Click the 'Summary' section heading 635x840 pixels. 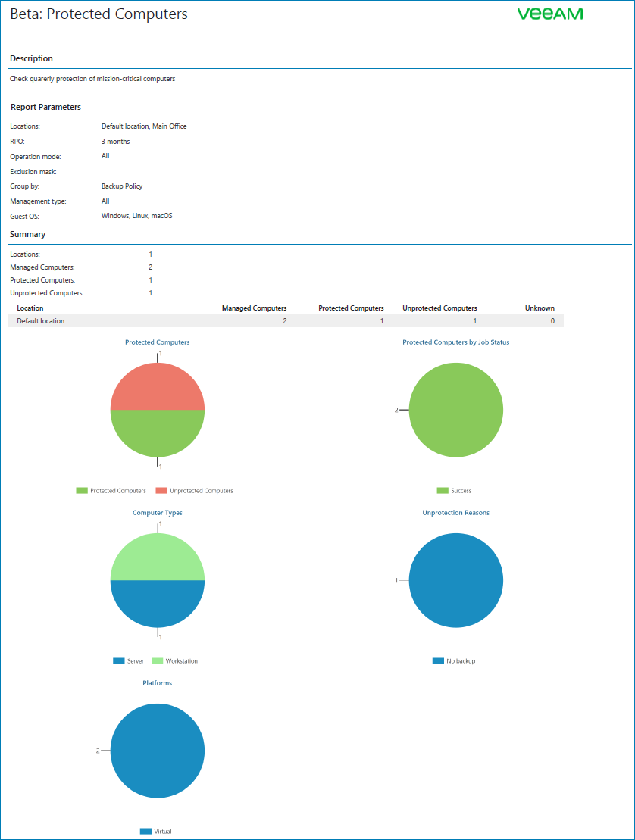coord(27,234)
